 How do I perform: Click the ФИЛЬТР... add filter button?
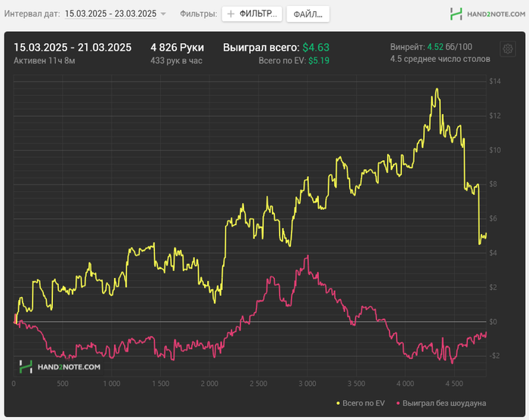click(252, 14)
